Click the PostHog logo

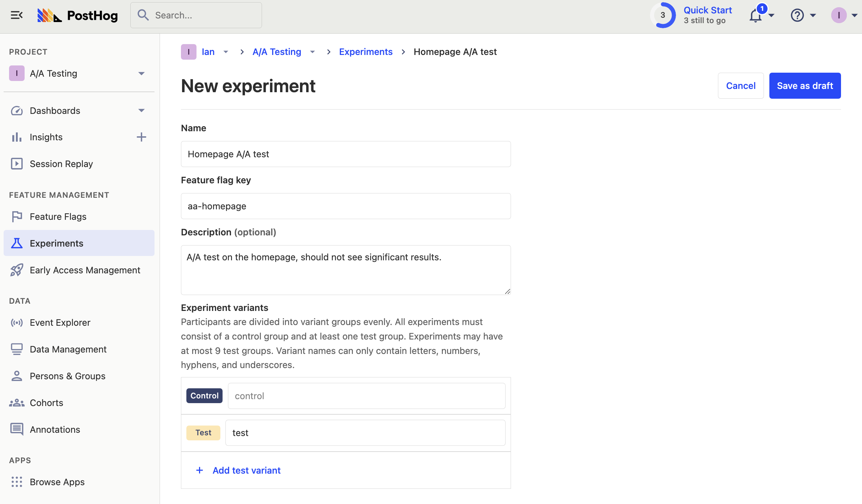click(x=78, y=16)
